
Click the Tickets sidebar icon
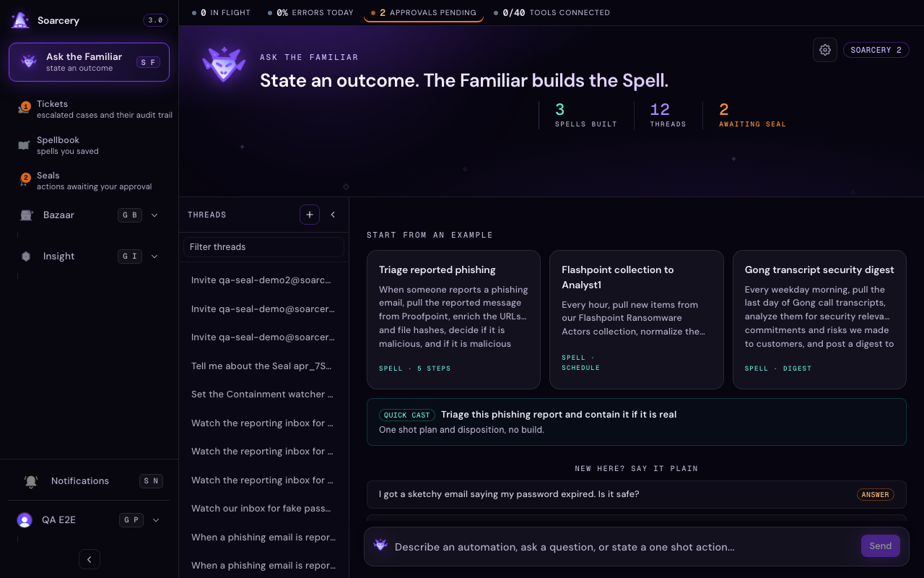(24, 109)
